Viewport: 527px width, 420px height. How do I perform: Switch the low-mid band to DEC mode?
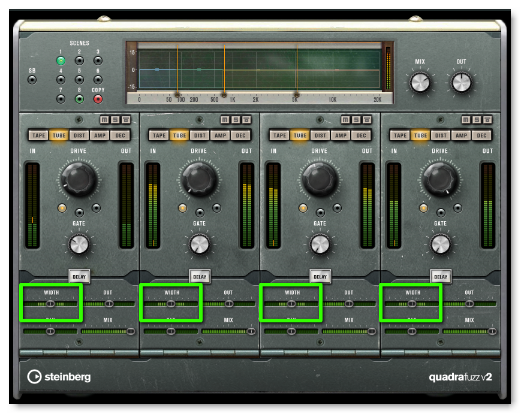click(x=240, y=135)
